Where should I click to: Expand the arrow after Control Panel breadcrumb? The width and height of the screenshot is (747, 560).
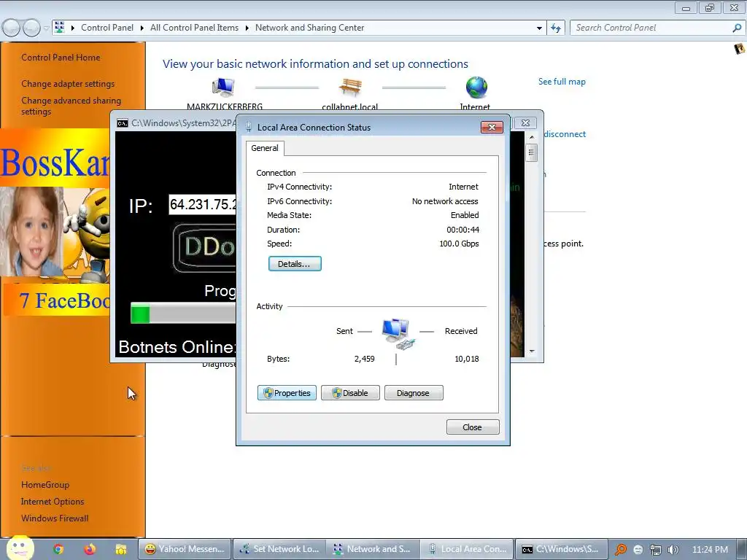pos(142,28)
